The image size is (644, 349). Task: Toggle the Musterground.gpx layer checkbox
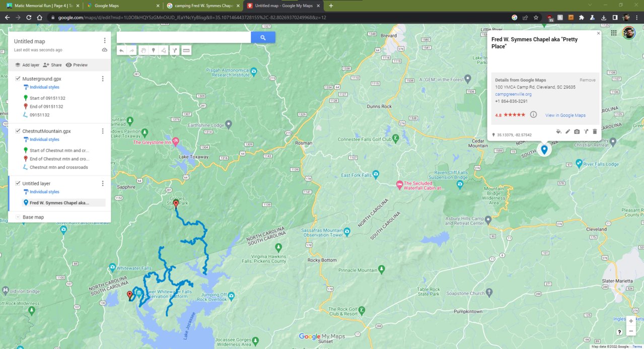pos(18,79)
